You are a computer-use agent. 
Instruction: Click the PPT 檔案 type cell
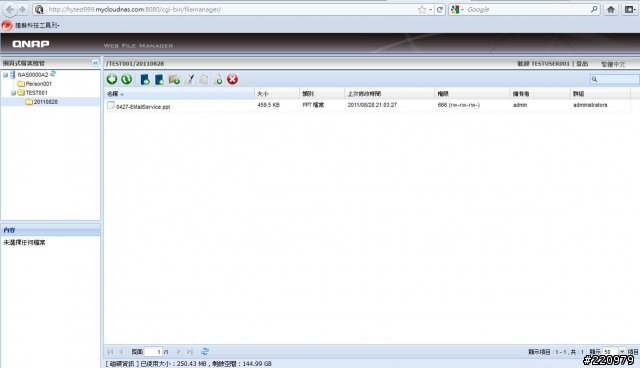point(313,105)
